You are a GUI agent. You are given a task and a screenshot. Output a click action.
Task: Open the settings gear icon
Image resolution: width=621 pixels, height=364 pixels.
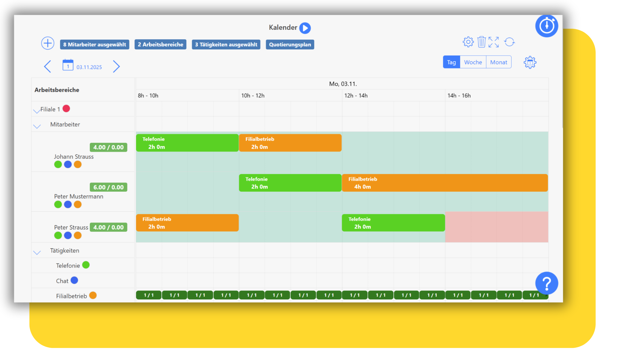[468, 42]
